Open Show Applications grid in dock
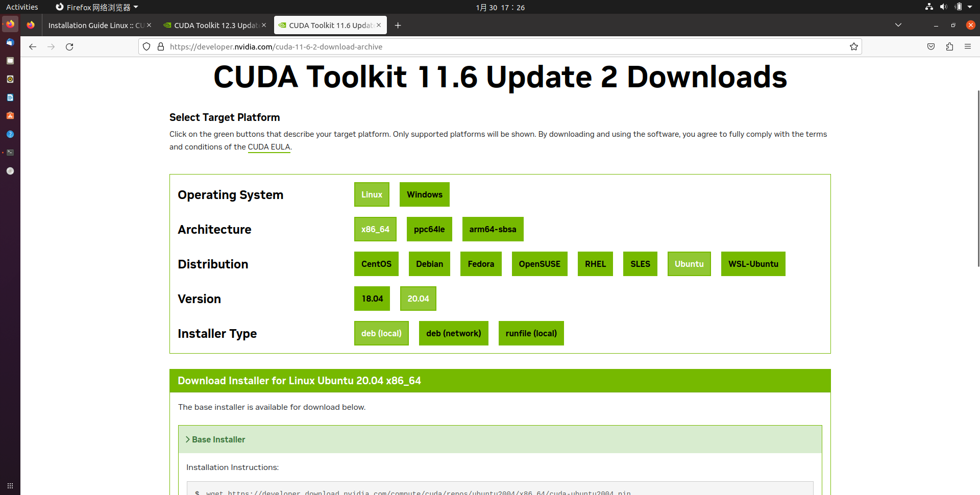This screenshot has height=495, width=980. [x=10, y=485]
